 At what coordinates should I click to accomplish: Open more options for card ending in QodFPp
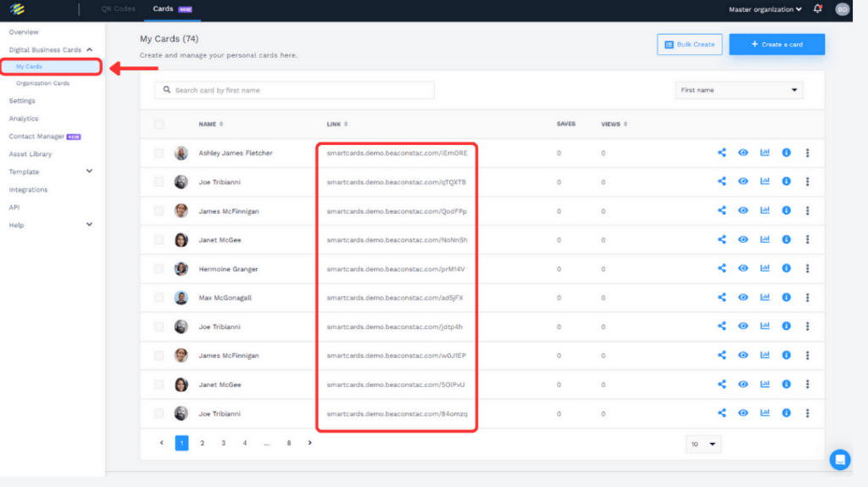pyautogui.click(x=807, y=210)
